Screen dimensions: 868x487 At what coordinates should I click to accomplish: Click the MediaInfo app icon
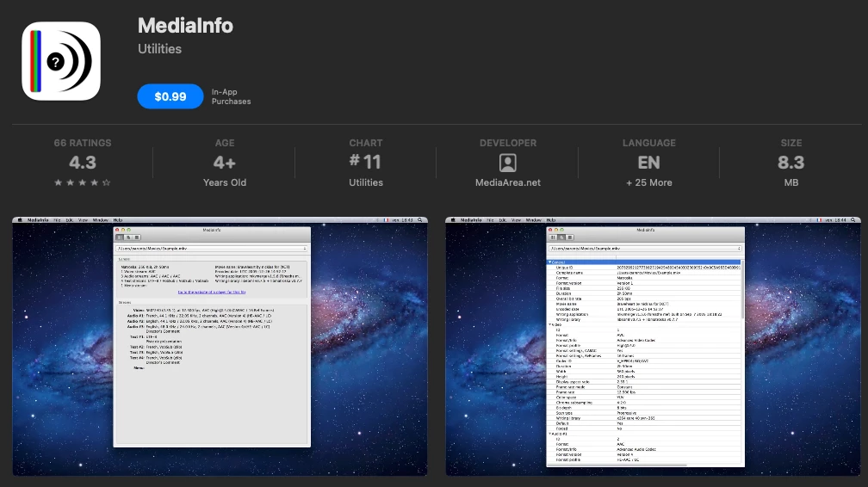pos(61,61)
